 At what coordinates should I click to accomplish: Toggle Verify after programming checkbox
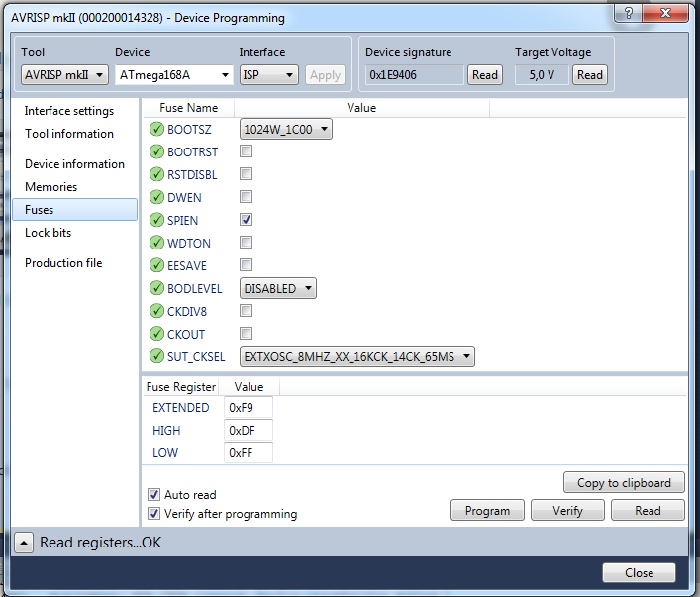(x=154, y=514)
